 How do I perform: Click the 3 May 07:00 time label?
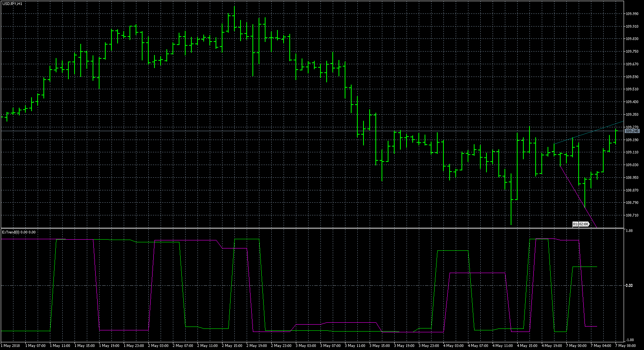coord(330,346)
